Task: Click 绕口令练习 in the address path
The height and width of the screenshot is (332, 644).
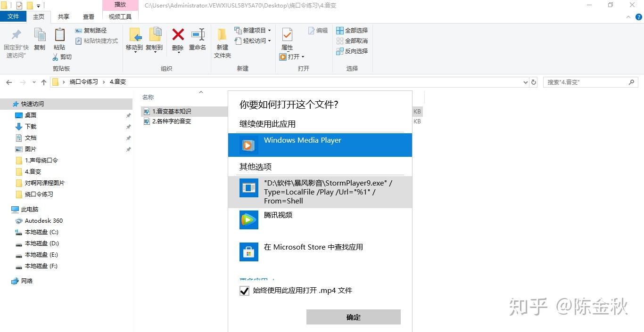Action: pos(84,82)
